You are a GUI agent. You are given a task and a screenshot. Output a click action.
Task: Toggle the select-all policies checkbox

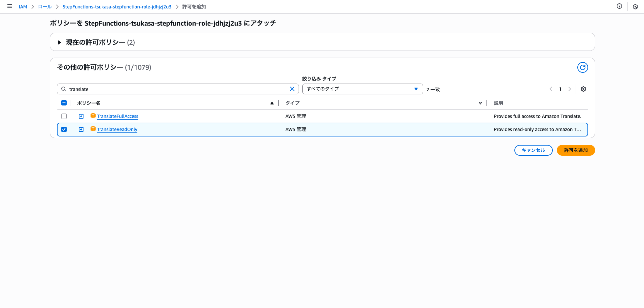[64, 103]
